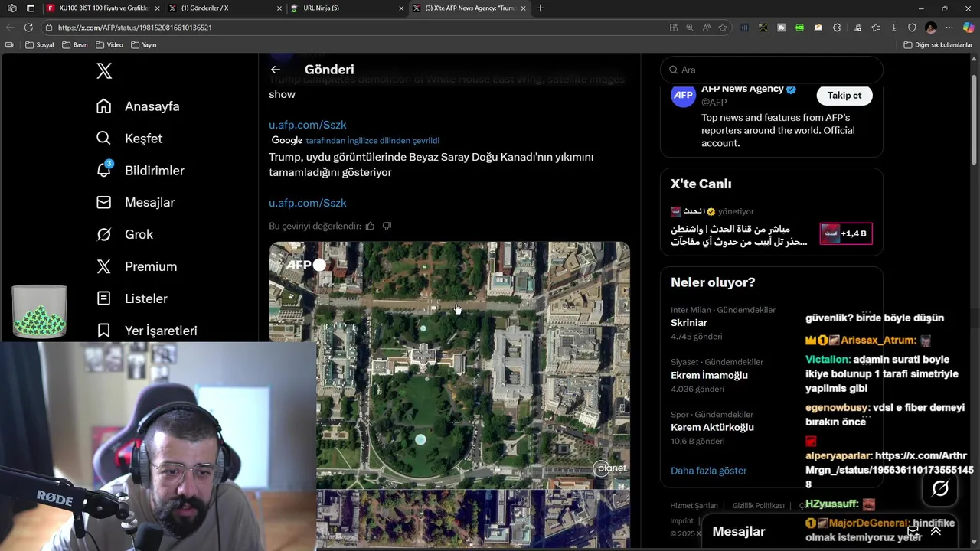Rate the translation thumbs up
Image resolution: width=980 pixels, height=551 pixels.
[x=370, y=226]
